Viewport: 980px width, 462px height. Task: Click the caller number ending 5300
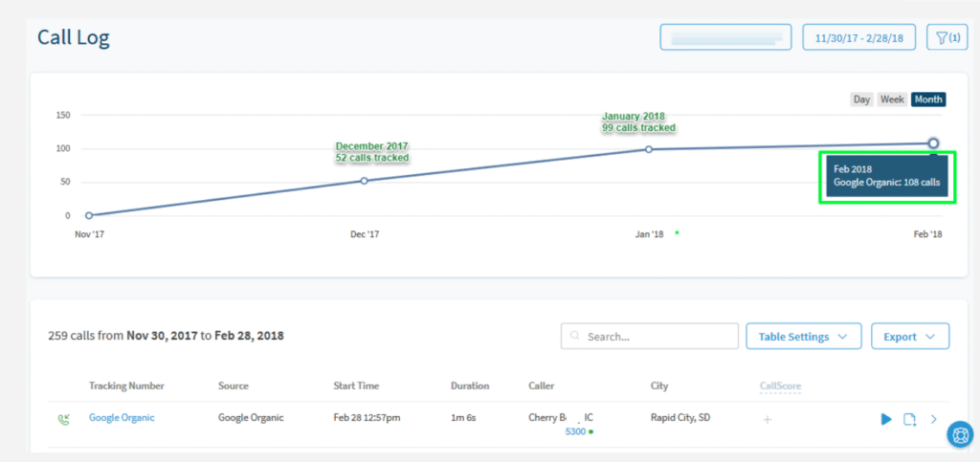coord(574,431)
